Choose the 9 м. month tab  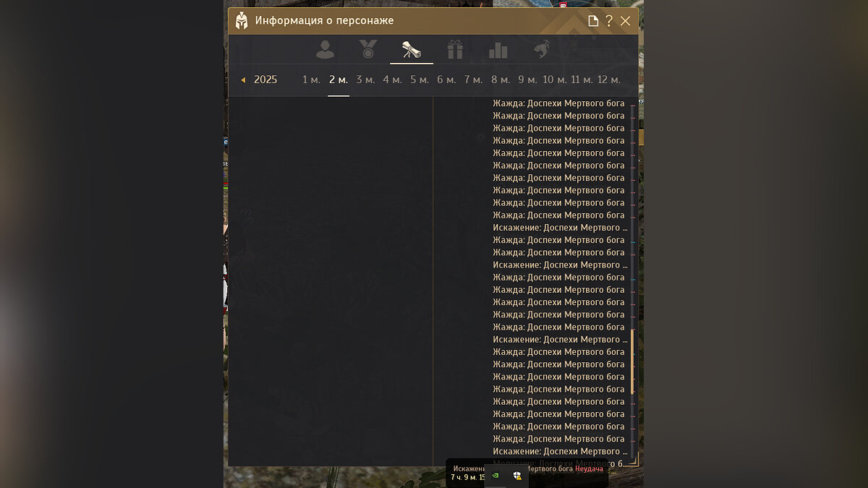click(x=527, y=80)
